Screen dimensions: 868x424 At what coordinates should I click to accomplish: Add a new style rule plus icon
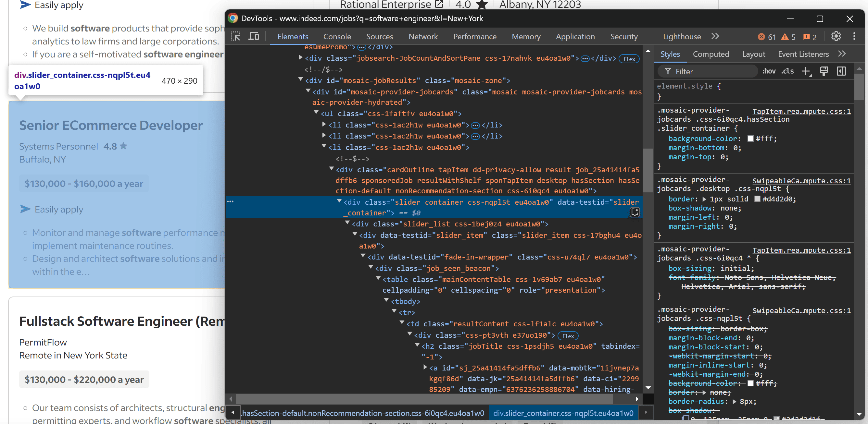(806, 71)
